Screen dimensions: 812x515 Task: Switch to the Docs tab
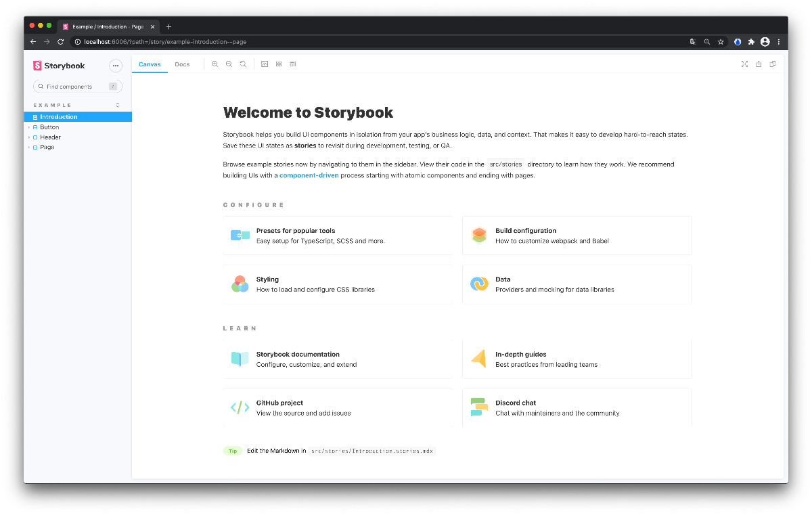[x=182, y=64]
